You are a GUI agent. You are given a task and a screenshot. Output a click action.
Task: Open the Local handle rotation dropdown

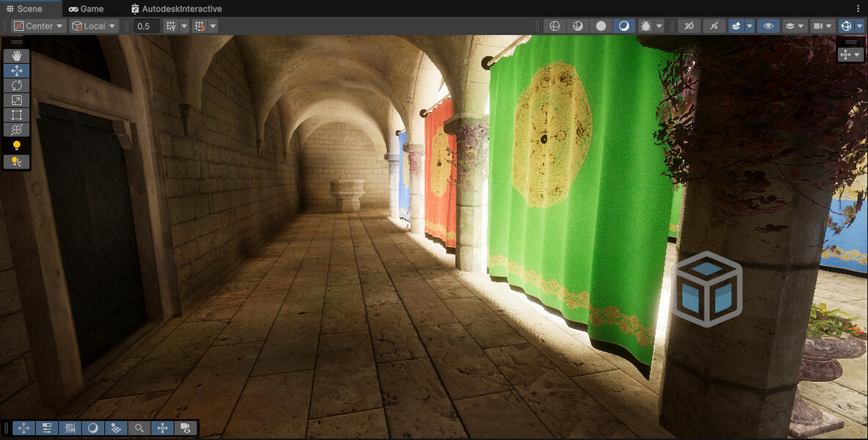pos(94,26)
